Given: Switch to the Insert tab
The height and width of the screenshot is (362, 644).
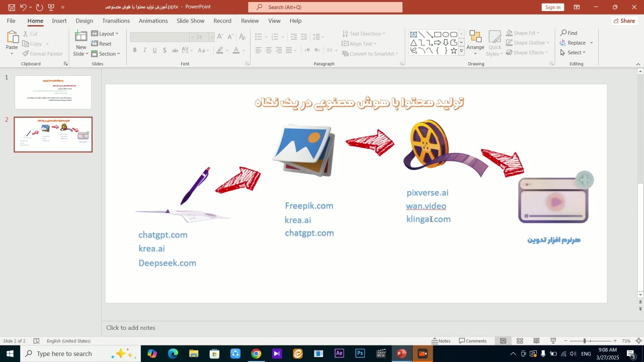Looking at the screenshot, I should click(59, 21).
